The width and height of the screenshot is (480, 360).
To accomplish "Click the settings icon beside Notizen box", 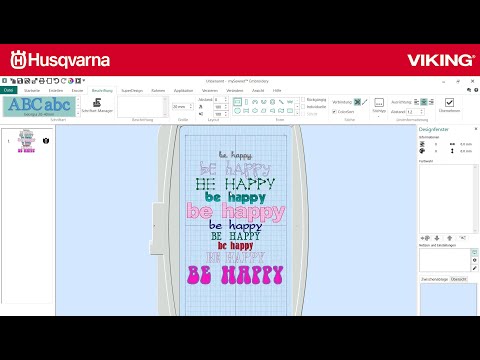I will (x=475, y=260).
